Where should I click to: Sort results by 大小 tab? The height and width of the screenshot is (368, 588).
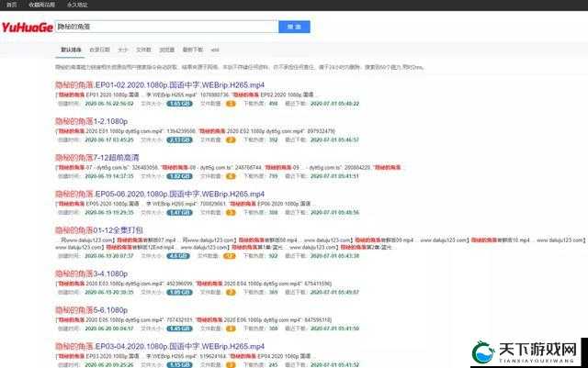pyautogui.click(x=122, y=50)
